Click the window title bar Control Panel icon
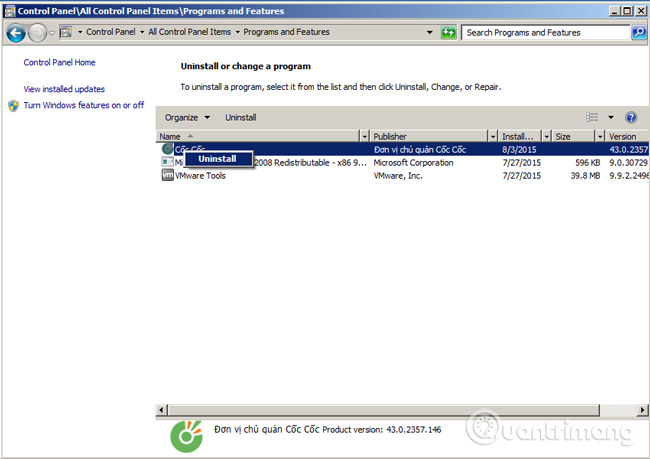This screenshot has width=650, height=459. [10, 11]
